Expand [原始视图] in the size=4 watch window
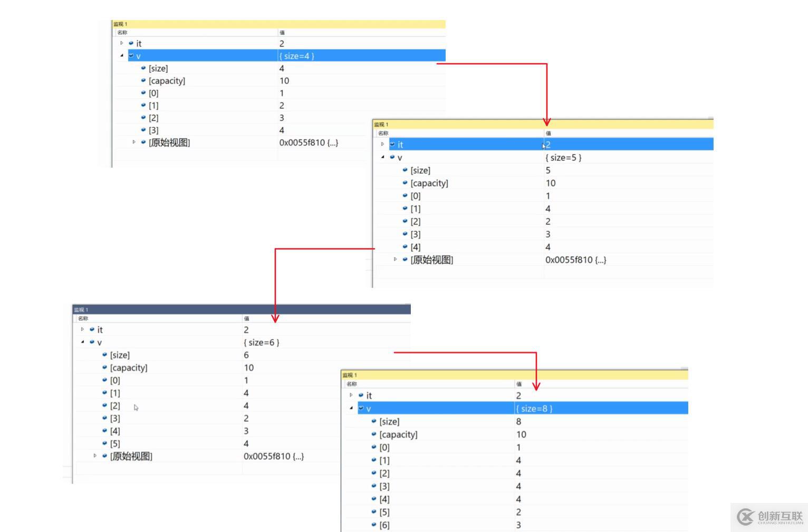The width and height of the screenshot is (808, 532). coord(134,142)
